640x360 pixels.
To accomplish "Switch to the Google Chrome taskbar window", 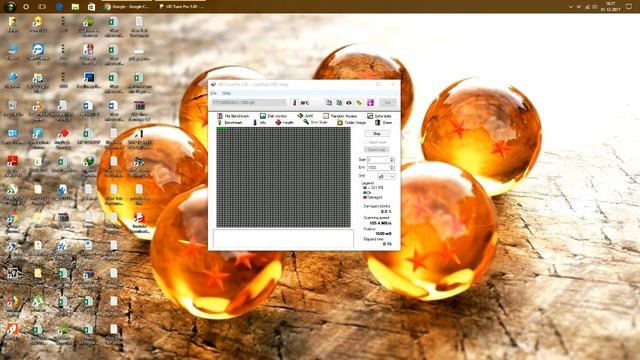I will [x=127, y=7].
